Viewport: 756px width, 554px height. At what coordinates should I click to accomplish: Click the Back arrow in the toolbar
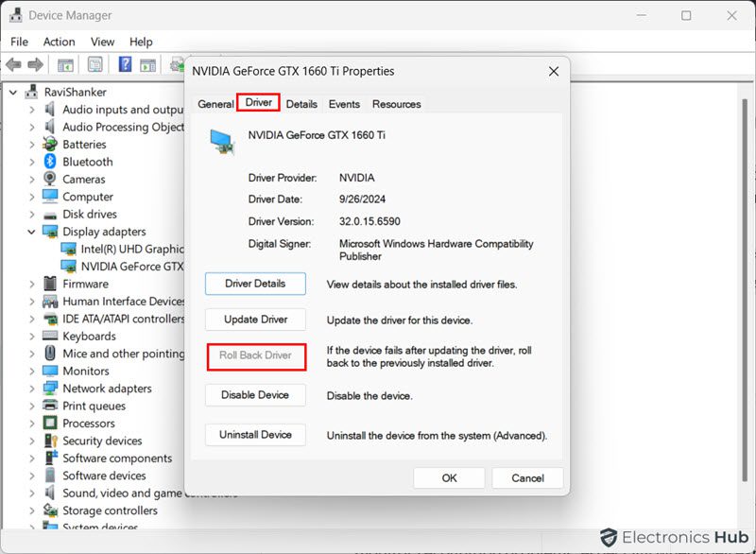click(13, 64)
